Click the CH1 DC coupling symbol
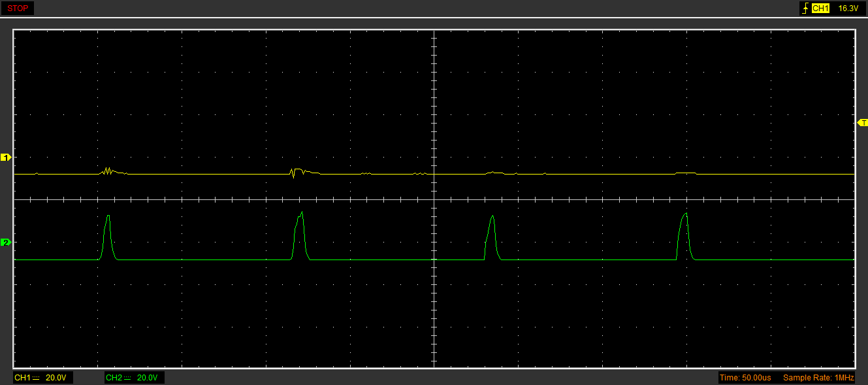The image size is (868, 385). pyautogui.click(x=36, y=378)
